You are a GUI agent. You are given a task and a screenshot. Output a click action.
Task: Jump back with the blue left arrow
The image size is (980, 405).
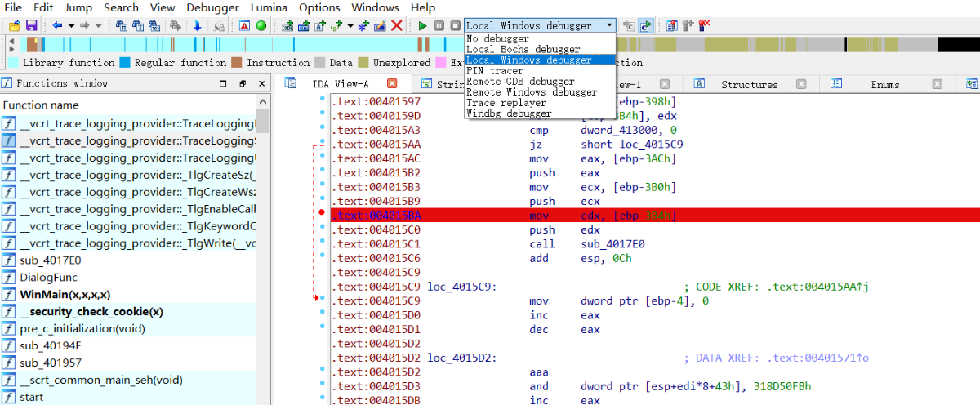(x=57, y=25)
